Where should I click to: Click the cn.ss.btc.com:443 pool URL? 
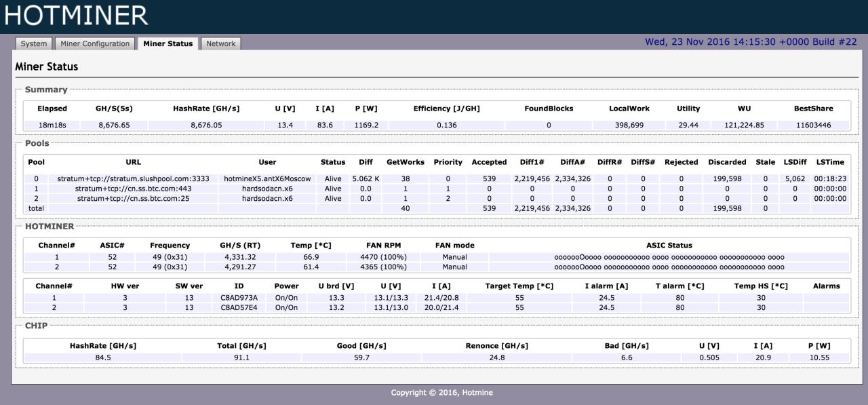[134, 189]
